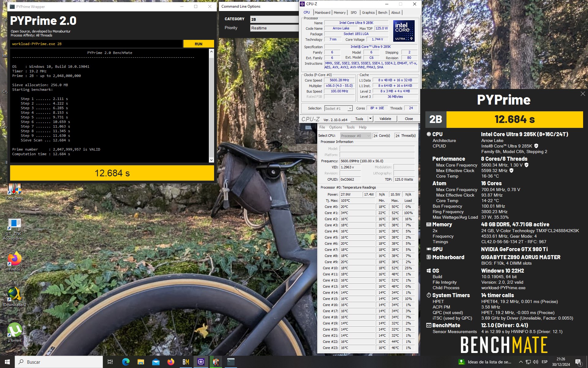Click PYPrime output scrollbar down arrow
The height and width of the screenshot is (368, 588).
211,160
